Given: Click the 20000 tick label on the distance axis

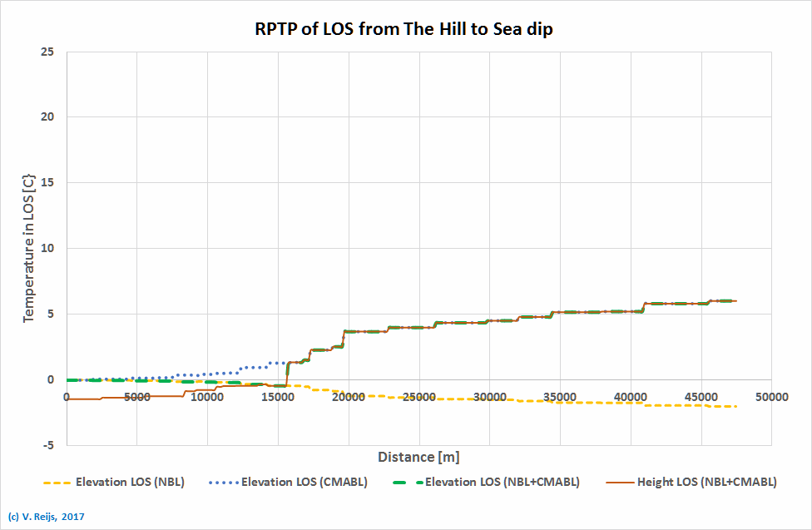Looking at the screenshot, I should tap(348, 397).
